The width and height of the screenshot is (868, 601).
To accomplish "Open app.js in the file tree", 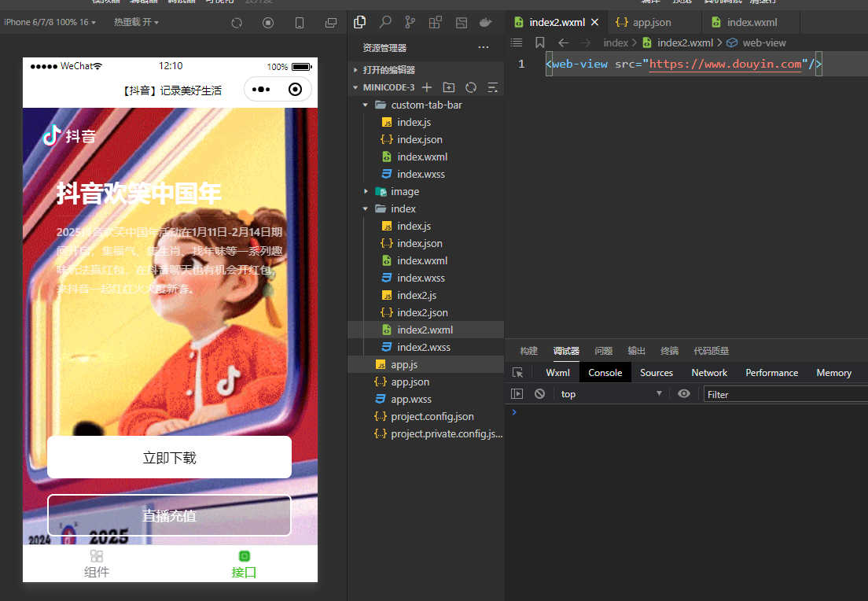I will point(425,364).
